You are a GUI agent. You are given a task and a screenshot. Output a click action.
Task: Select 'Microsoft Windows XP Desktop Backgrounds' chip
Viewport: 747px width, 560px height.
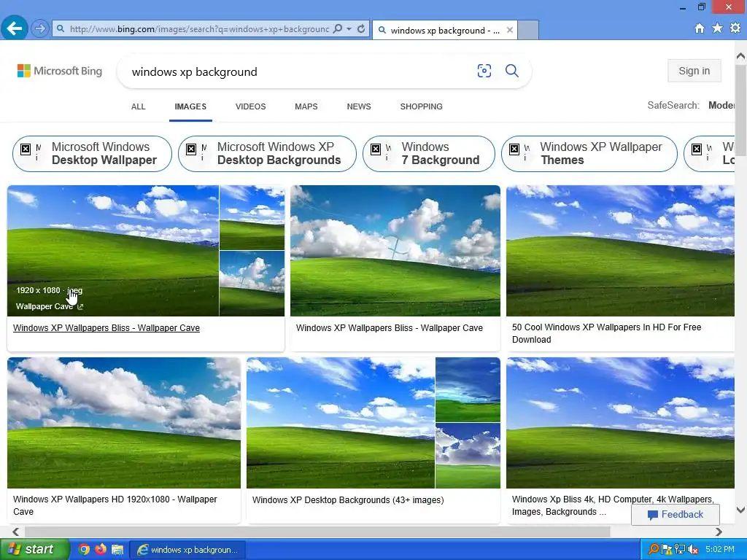point(267,153)
